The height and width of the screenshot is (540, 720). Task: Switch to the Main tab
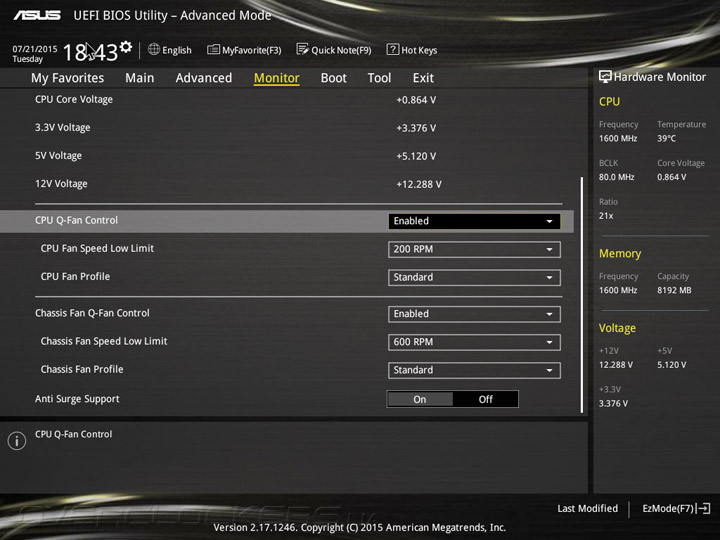(x=140, y=78)
